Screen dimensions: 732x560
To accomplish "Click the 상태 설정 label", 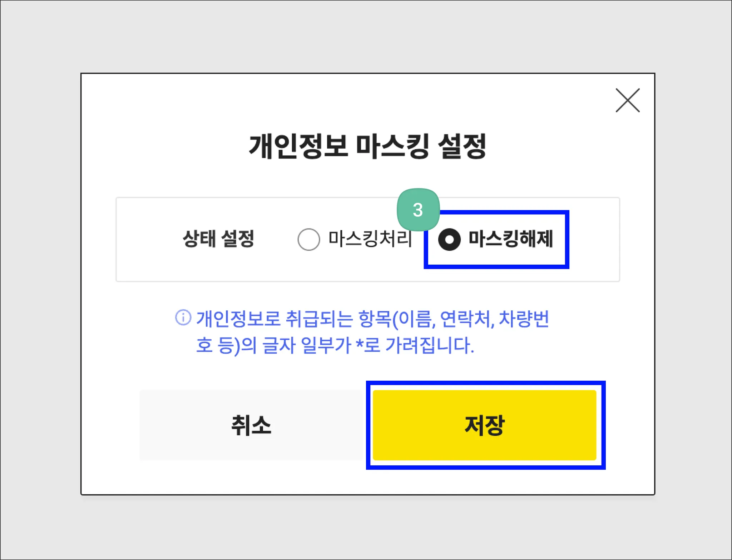I will 218,239.
